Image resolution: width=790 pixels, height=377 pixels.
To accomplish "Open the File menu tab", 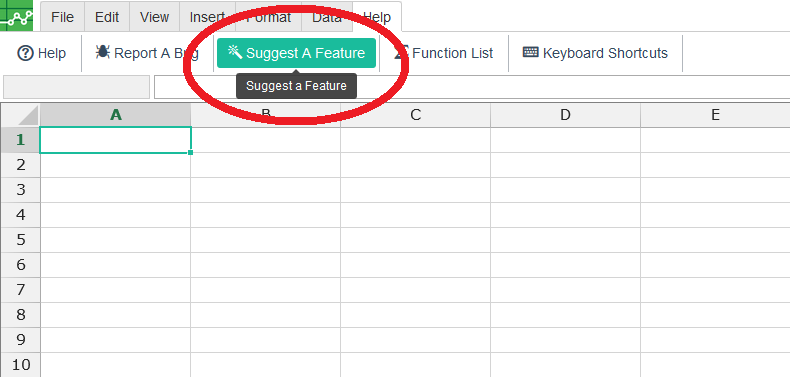I will point(62,17).
